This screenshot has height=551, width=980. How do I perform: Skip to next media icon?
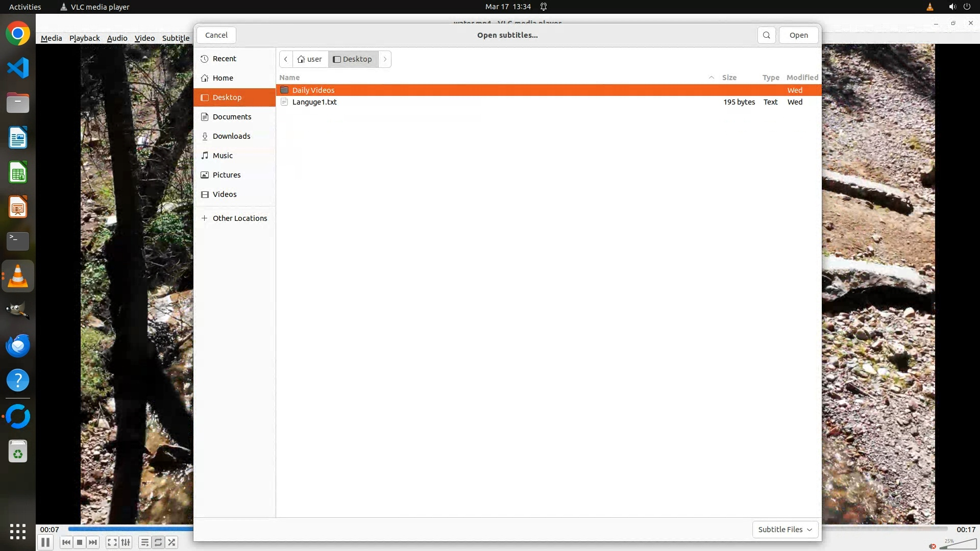tap(93, 542)
